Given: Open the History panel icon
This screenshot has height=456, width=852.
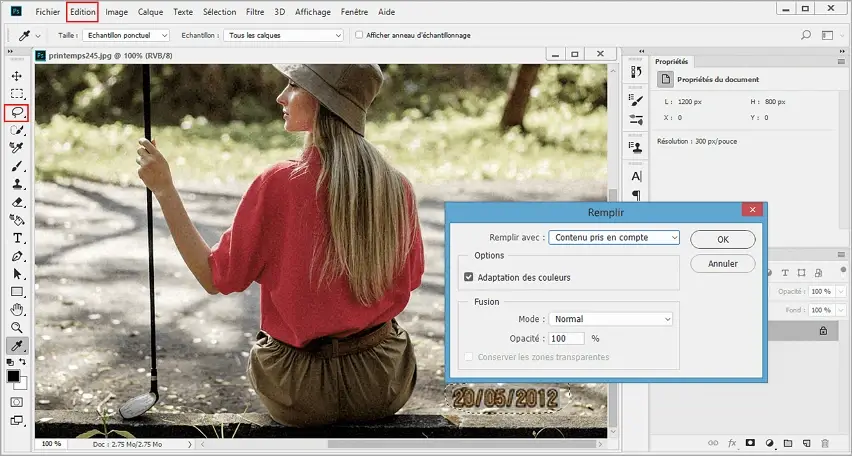Looking at the screenshot, I should pyautogui.click(x=636, y=72).
